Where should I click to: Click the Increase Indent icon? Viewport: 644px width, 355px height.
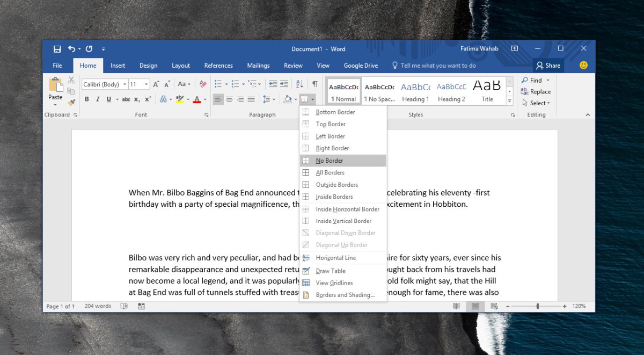[284, 84]
